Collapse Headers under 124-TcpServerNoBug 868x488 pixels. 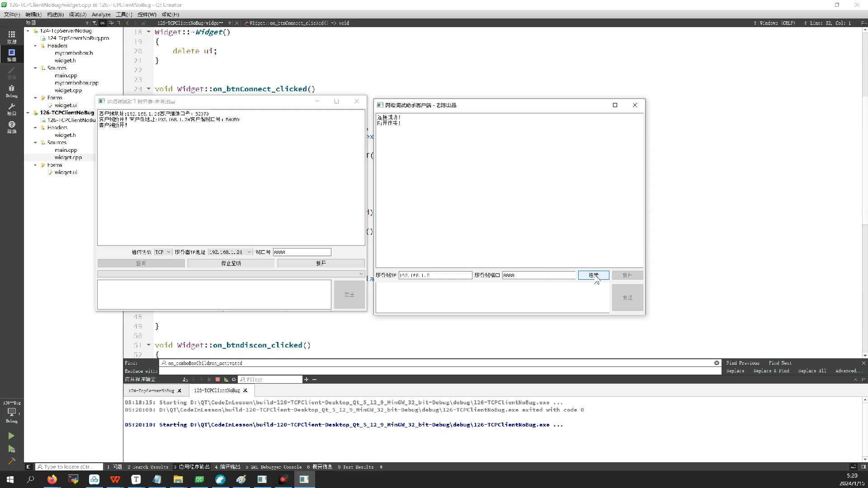pos(35,46)
